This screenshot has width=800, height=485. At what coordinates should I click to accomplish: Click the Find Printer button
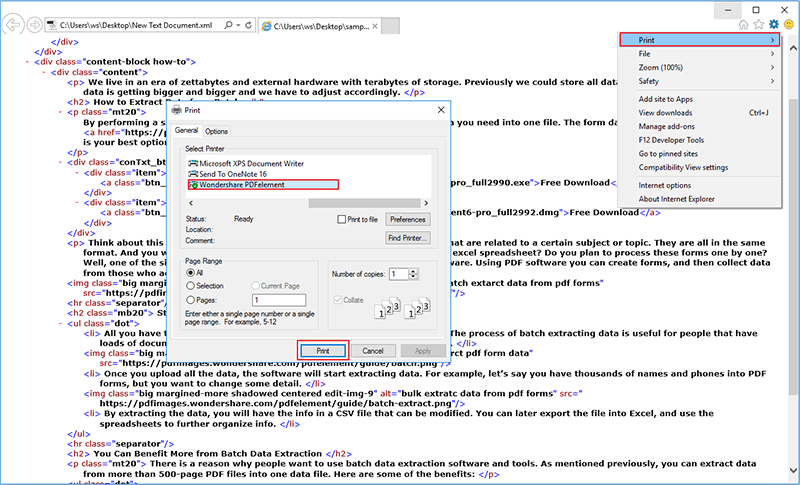coord(407,238)
